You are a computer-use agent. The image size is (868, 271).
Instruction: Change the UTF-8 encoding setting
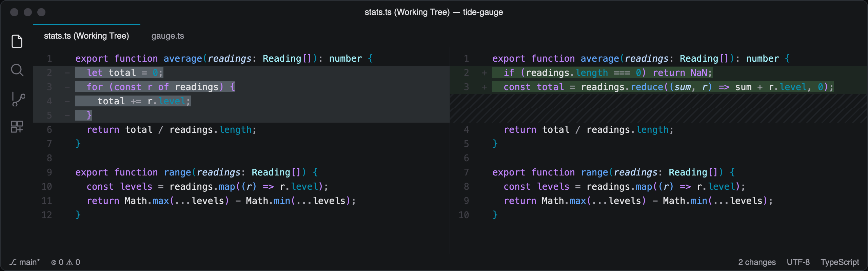point(798,262)
